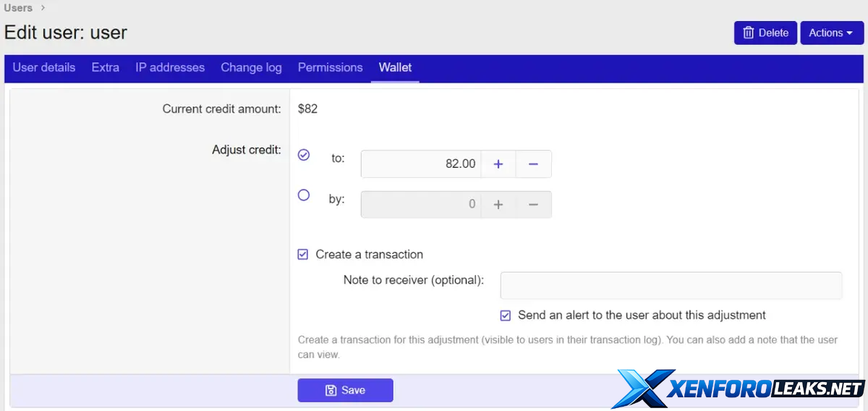Go to the IP addresses tab
Screen dimensions: 868x411
tap(170, 67)
